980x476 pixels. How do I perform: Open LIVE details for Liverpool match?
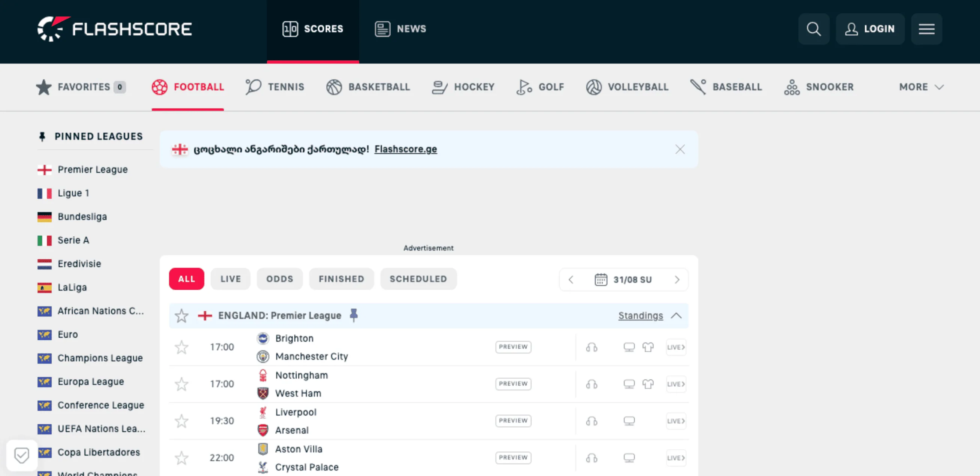(676, 421)
